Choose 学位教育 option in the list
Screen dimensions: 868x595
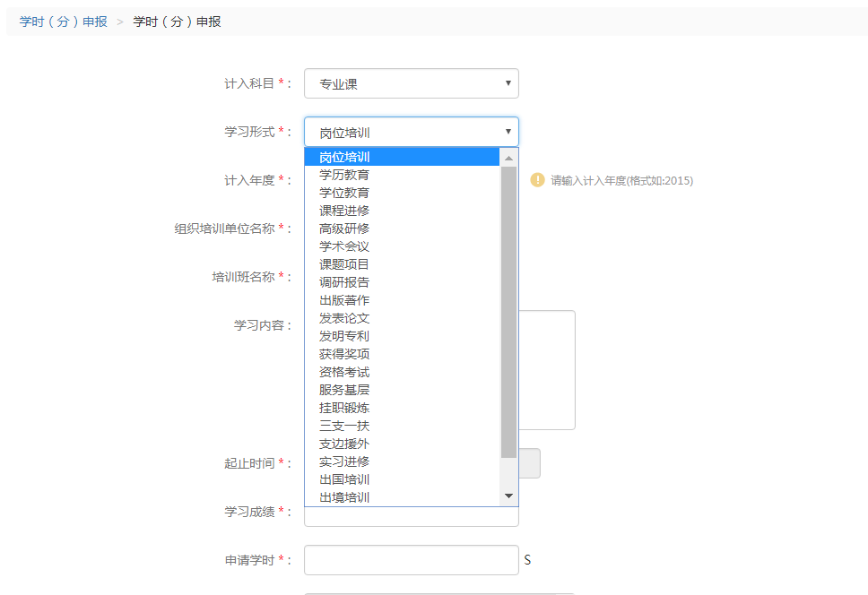pyautogui.click(x=344, y=193)
